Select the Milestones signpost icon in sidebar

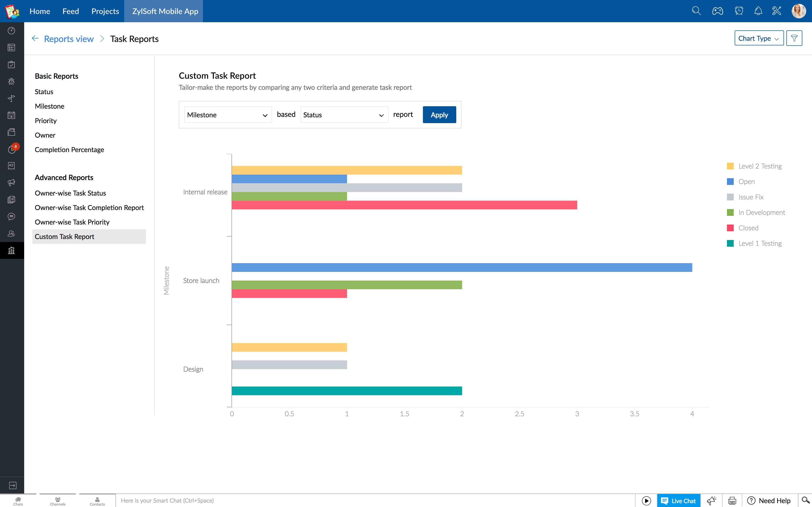click(x=11, y=98)
